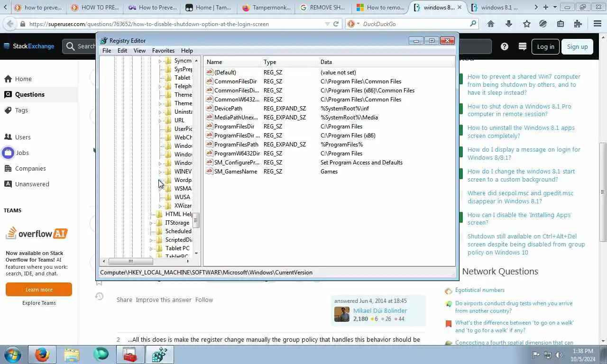Click the registry tree horizontal scrollbar thumb
The width and height of the screenshot is (607, 364).
click(130, 261)
